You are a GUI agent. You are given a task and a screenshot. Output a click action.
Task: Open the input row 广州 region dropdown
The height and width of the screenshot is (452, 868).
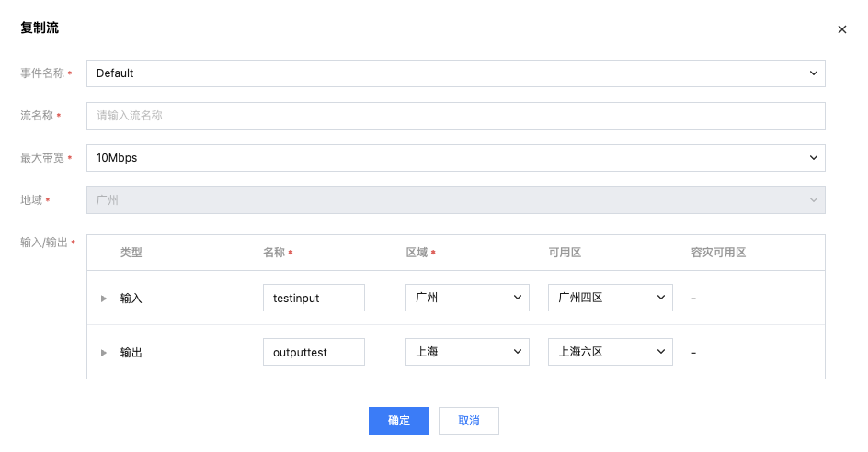[467, 298]
